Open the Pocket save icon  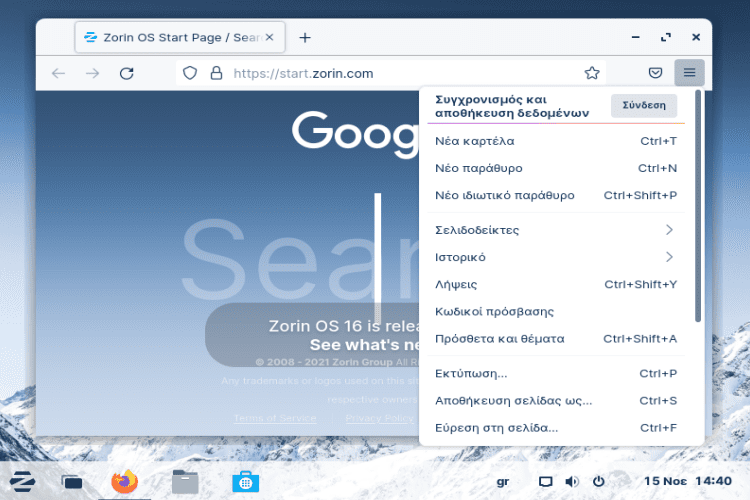[655, 73]
